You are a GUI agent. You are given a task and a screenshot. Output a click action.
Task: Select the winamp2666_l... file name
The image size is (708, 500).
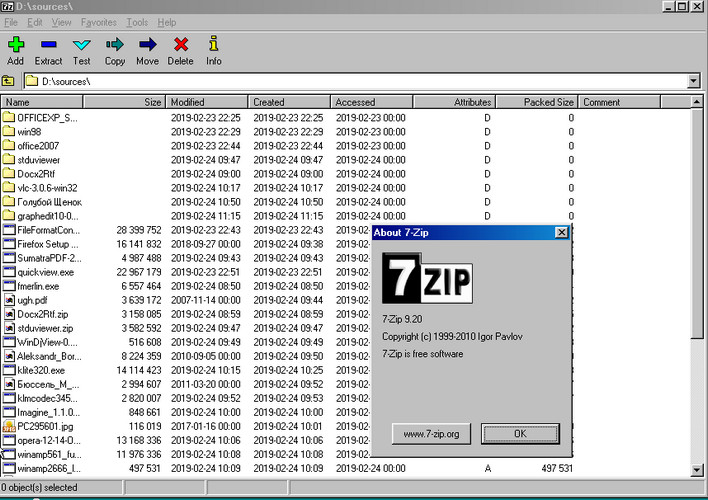(x=49, y=468)
